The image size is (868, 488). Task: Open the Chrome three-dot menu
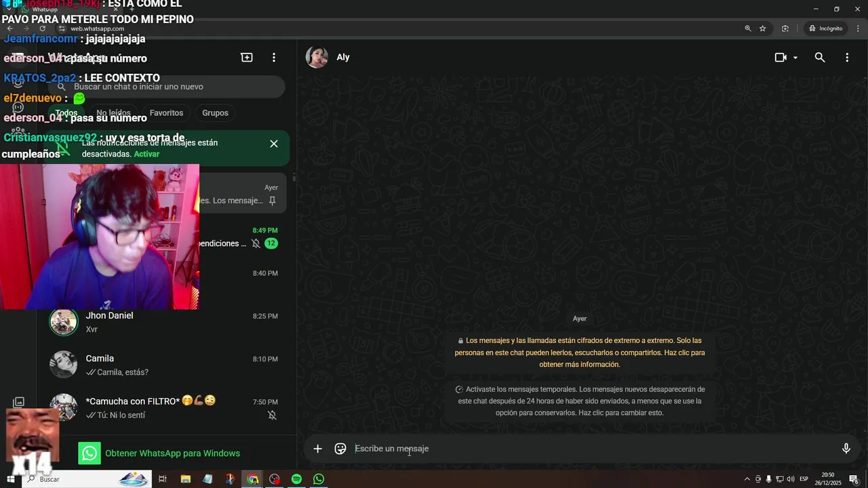857,28
